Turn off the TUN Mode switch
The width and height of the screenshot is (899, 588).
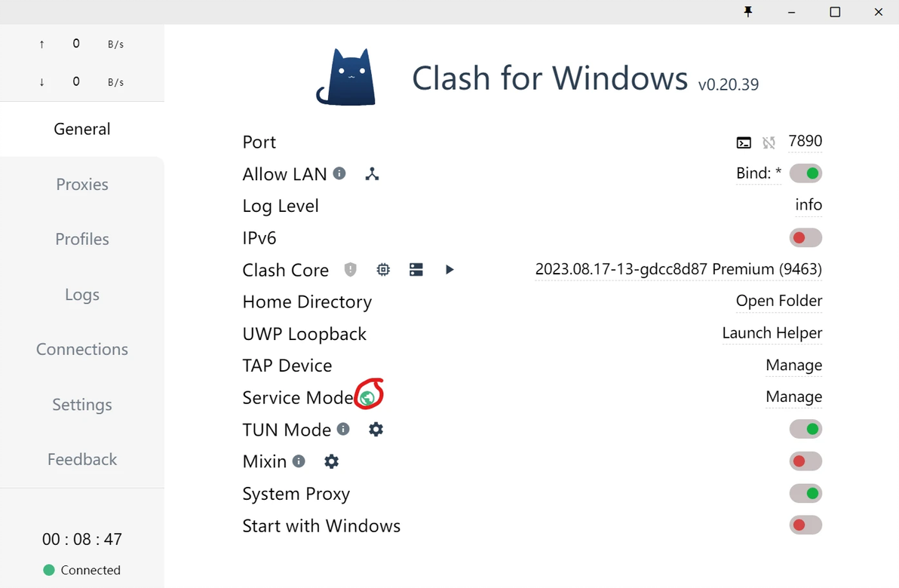[x=805, y=430]
